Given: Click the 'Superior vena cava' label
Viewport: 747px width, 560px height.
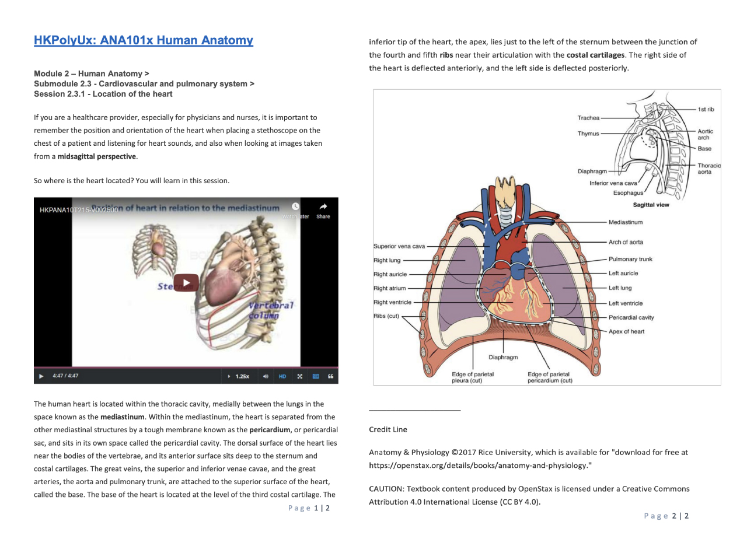Looking at the screenshot, I should (399, 246).
